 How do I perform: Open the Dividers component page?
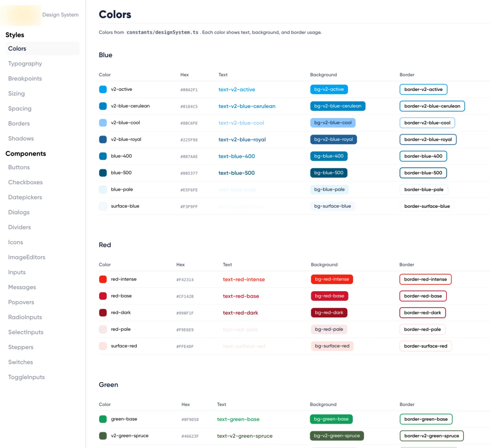tap(19, 227)
